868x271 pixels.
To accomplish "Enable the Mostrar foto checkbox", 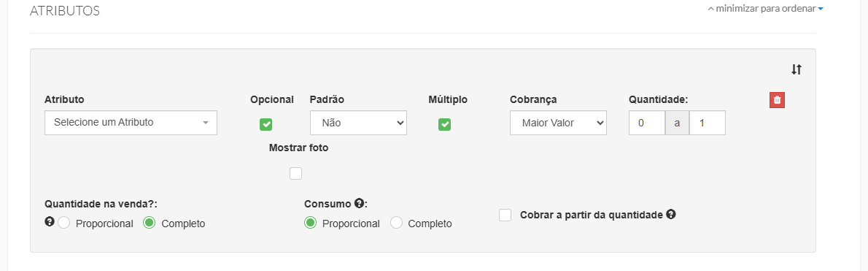I will (x=295, y=173).
